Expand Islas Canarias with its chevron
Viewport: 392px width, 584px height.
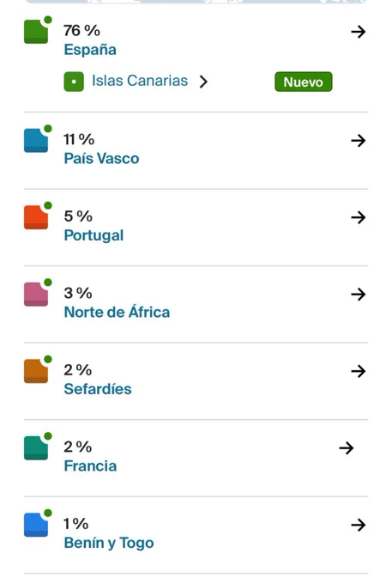tap(203, 82)
